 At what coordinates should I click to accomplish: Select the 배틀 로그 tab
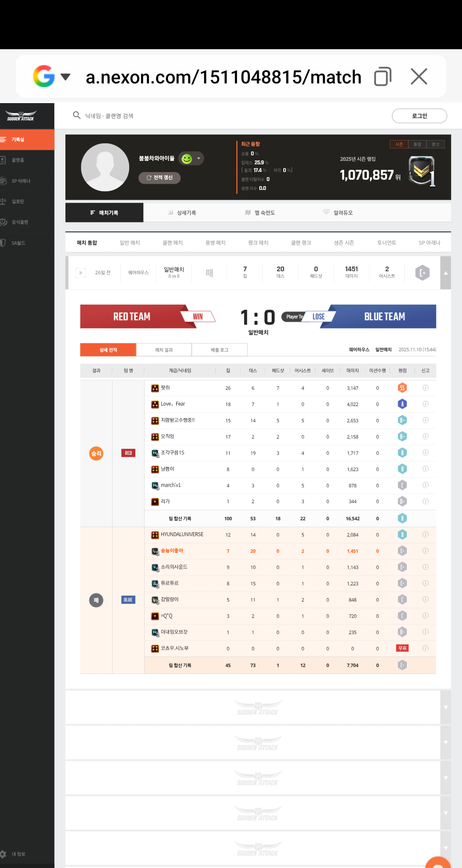click(219, 350)
